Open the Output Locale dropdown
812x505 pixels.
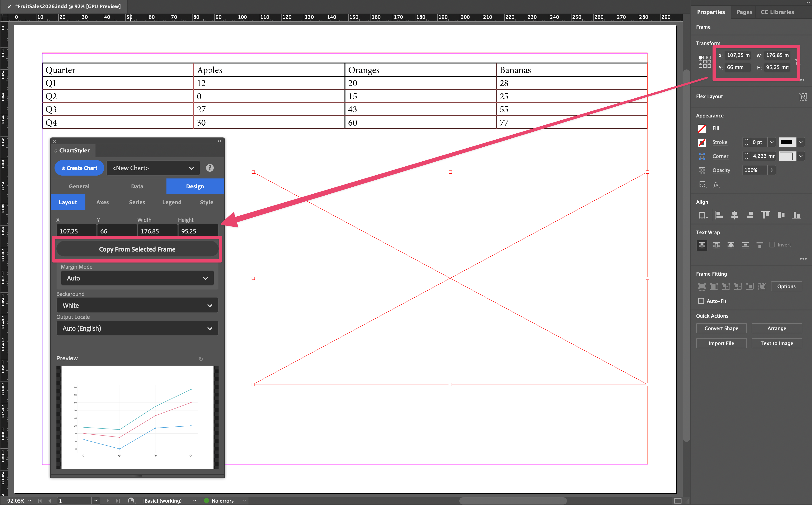137,328
